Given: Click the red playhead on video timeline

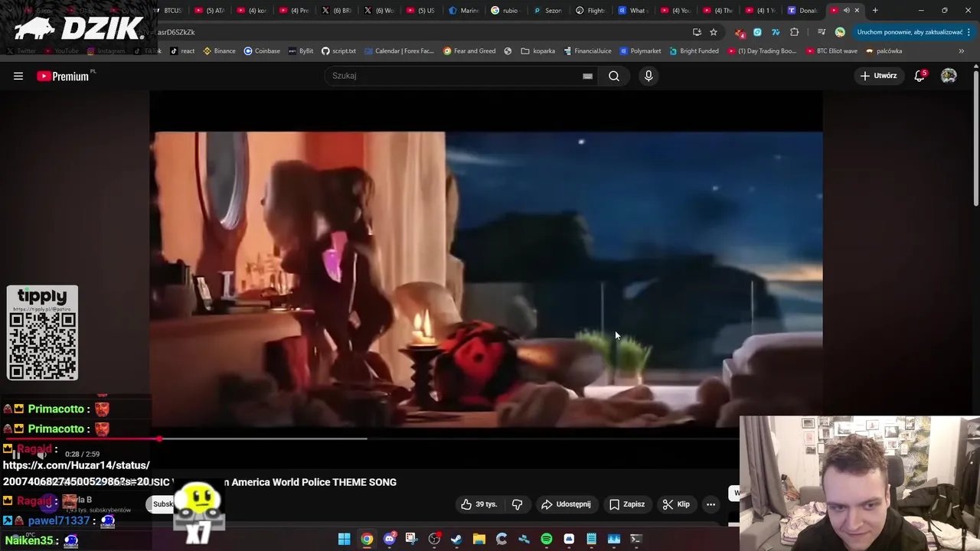Looking at the screenshot, I should click(159, 439).
